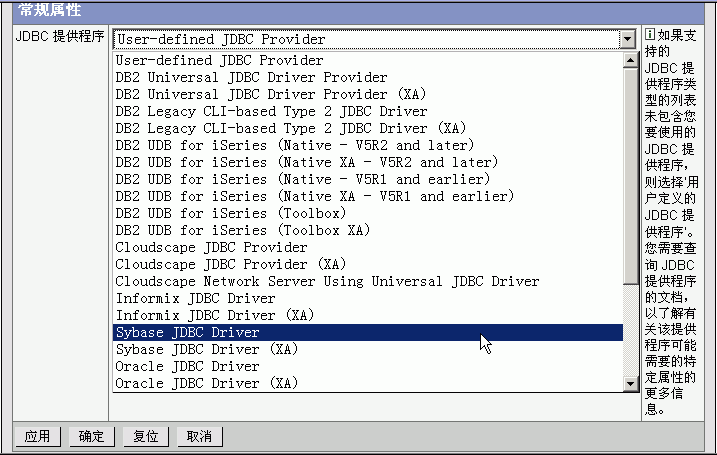Pick 'DB2 UDB for iSeries (Native - V5R2 and later)'
The height and width of the screenshot is (455, 717).
(368, 145)
